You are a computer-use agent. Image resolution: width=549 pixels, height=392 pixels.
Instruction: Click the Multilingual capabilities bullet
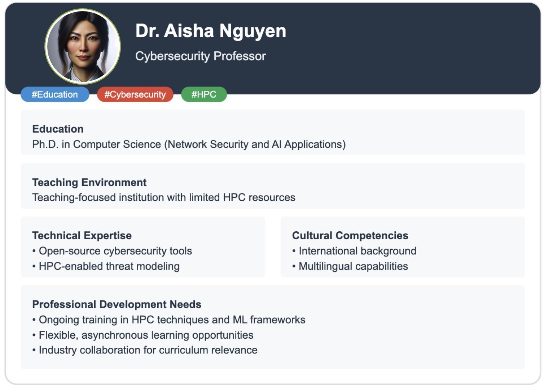[353, 266]
